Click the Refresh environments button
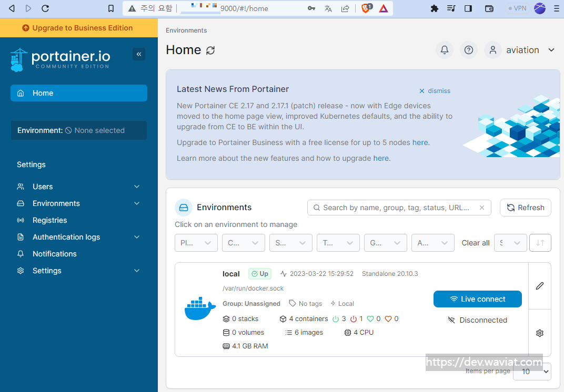 526,208
